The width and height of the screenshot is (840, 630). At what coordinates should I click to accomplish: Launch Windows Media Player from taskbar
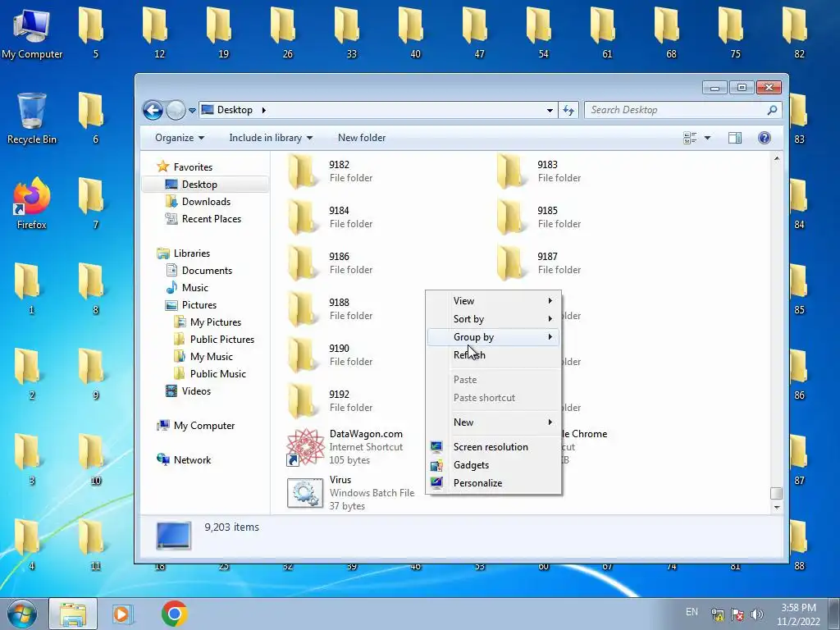tap(123, 614)
